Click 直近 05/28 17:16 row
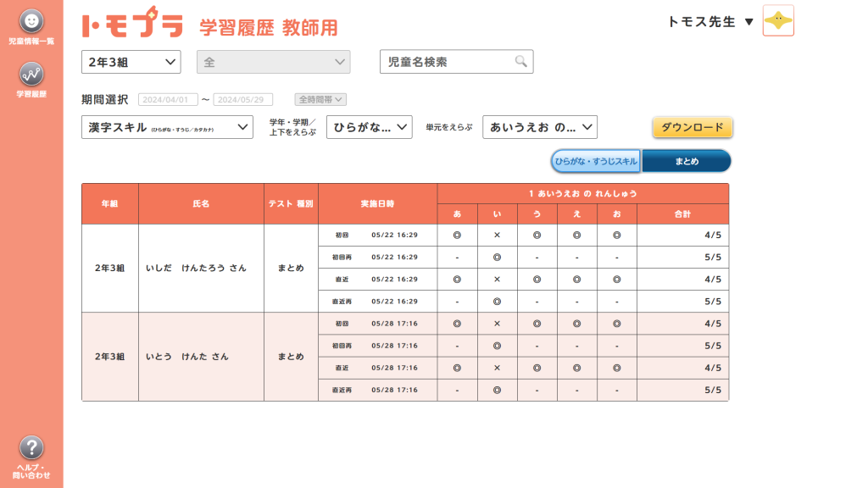Viewport: 868px width, 488px height. (x=524, y=368)
